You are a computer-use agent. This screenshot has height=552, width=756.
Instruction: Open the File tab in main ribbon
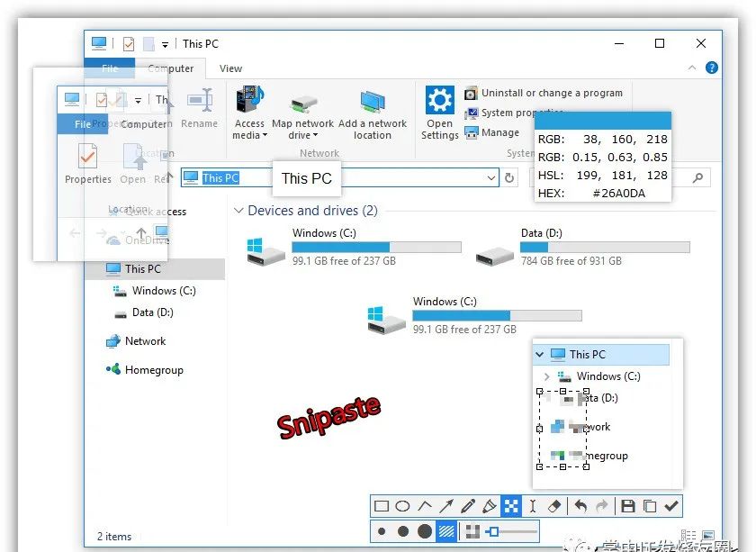coord(110,68)
